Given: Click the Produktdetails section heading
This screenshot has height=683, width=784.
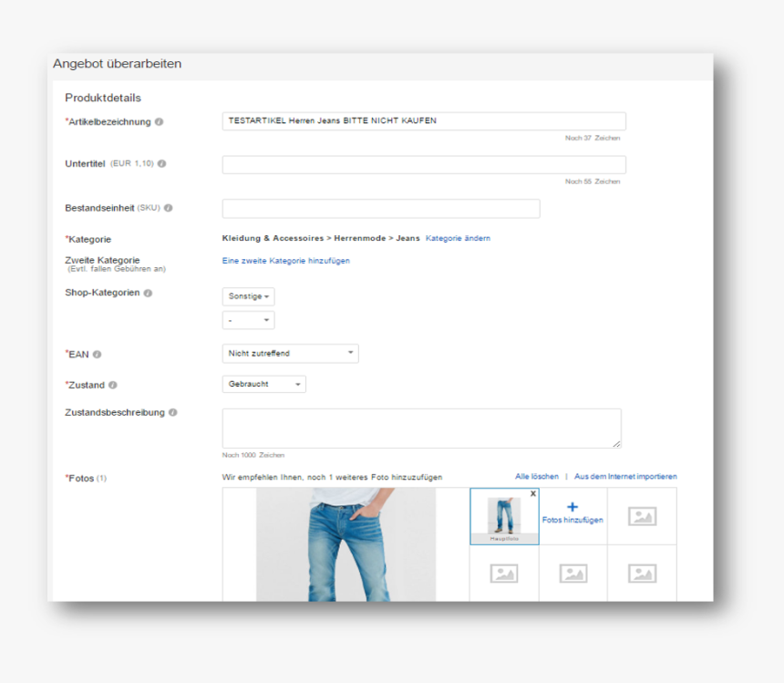Looking at the screenshot, I should pyautogui.click(x=103, y=98).
